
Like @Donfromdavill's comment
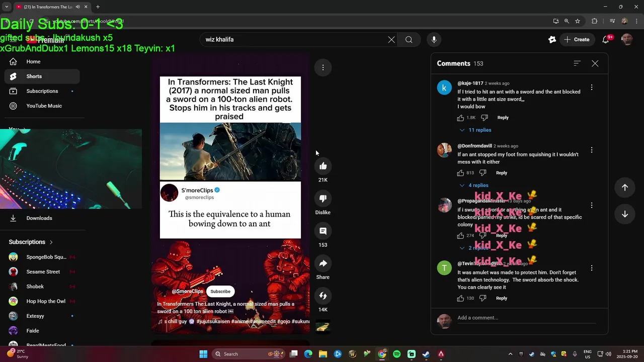coord(460,173)
